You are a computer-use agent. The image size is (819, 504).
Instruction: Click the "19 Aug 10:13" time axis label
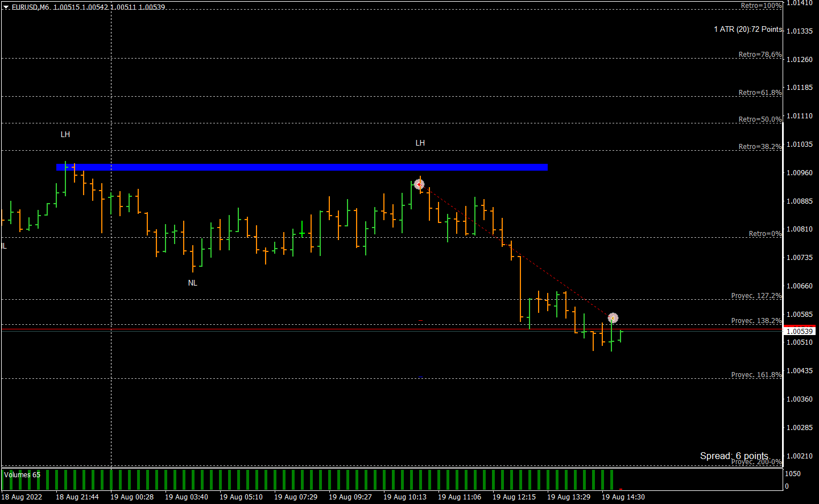tap(405, 497)
